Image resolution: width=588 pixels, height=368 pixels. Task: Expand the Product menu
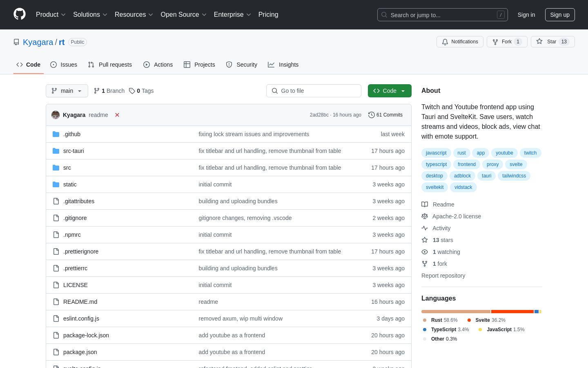(51, 15)
